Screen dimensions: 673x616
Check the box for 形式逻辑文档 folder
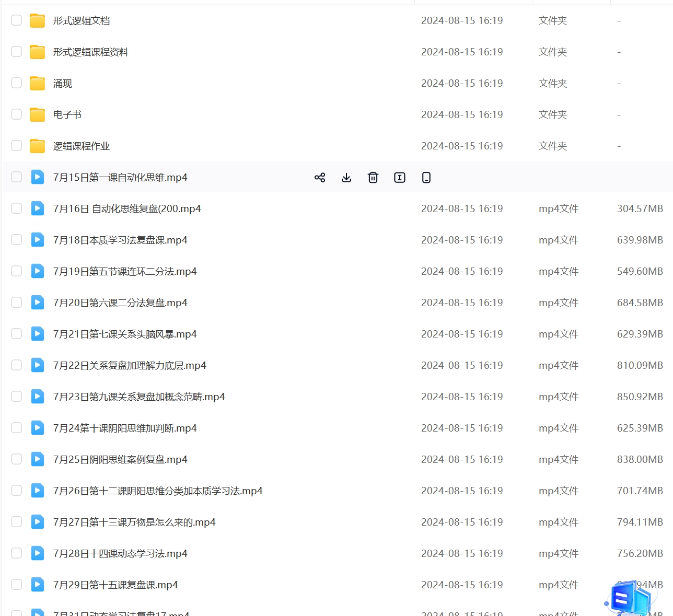point(17,20)
